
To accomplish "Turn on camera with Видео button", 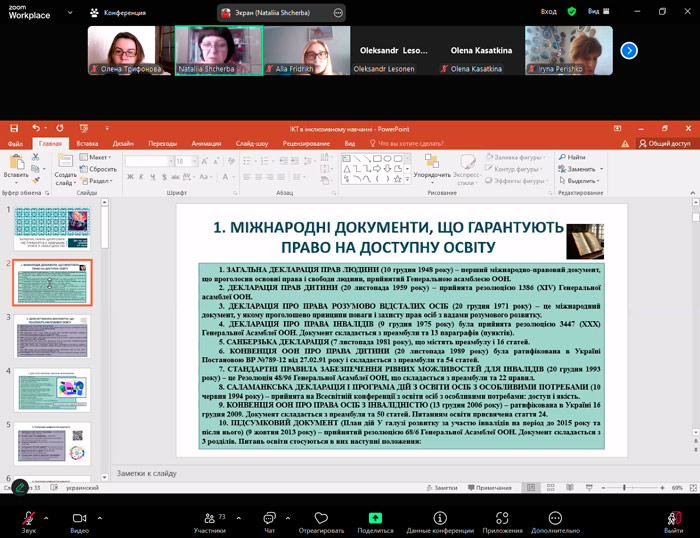I will pos(79,519).
